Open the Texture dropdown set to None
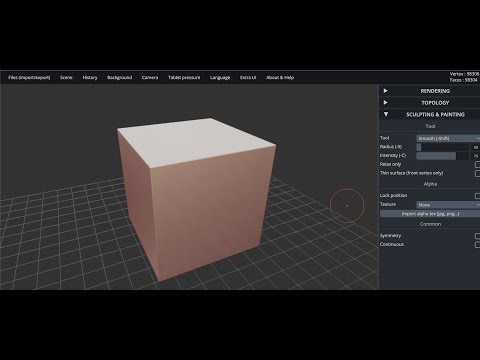This screenshot has width=480, height=360. point(448,205)
